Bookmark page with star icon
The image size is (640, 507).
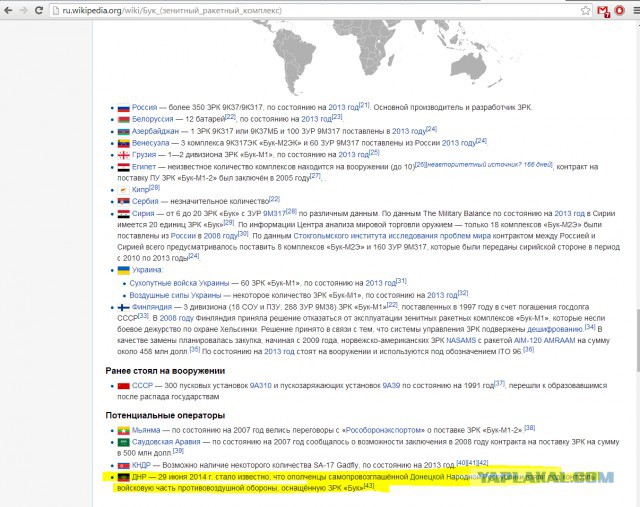coord(585,11)
